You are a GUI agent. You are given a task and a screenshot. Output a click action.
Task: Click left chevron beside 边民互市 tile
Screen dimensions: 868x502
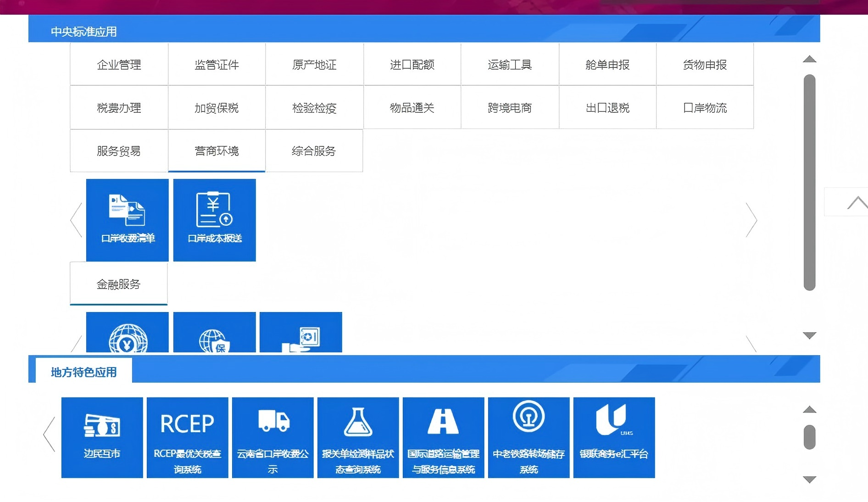tap(49, 434)
